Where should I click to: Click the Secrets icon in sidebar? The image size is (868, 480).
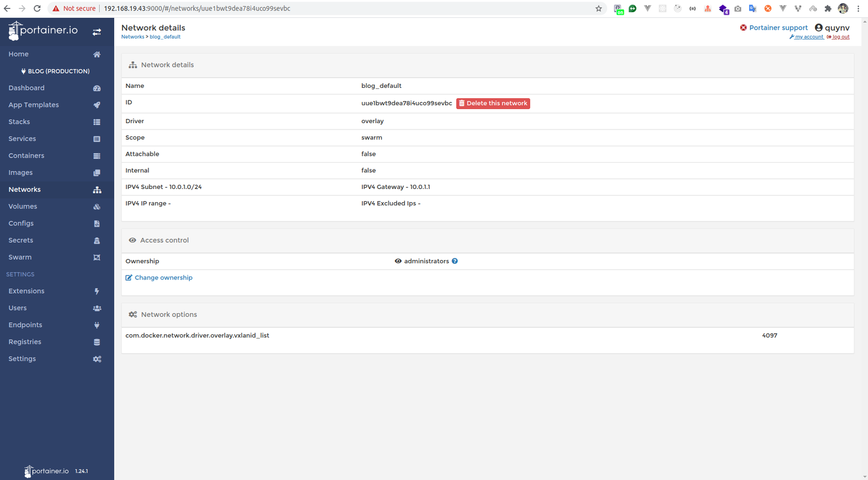(97, 241)
